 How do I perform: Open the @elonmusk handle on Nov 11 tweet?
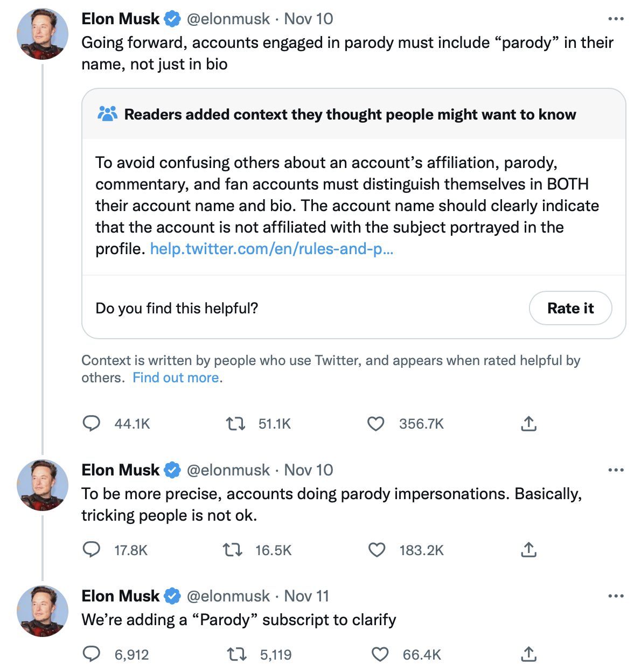pyautogui.click(x=228, y=596)
